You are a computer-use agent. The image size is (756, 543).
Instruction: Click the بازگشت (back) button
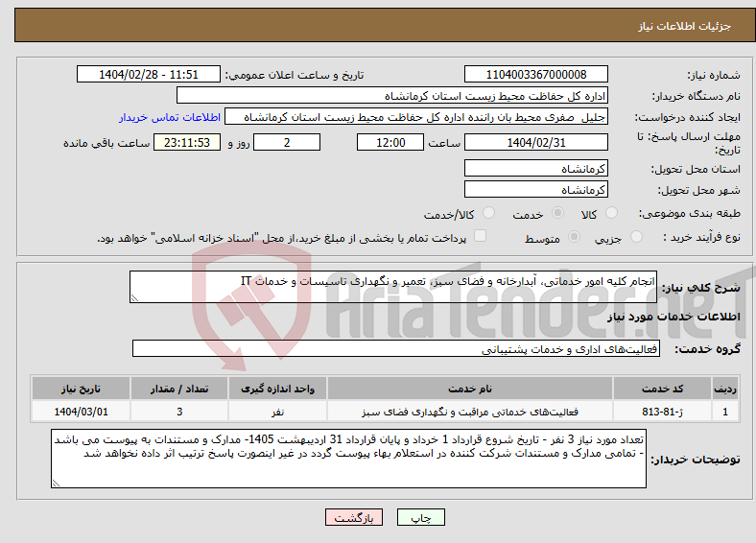(x=354, y=517)
